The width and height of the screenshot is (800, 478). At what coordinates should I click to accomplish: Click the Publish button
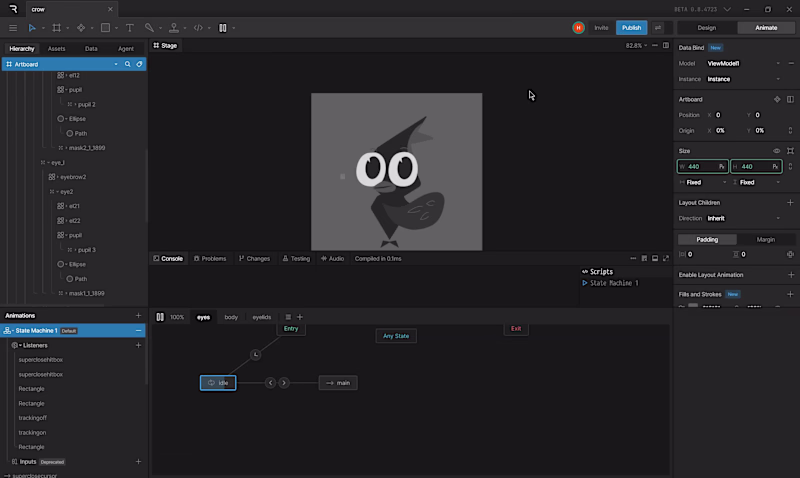click(632, 28)
